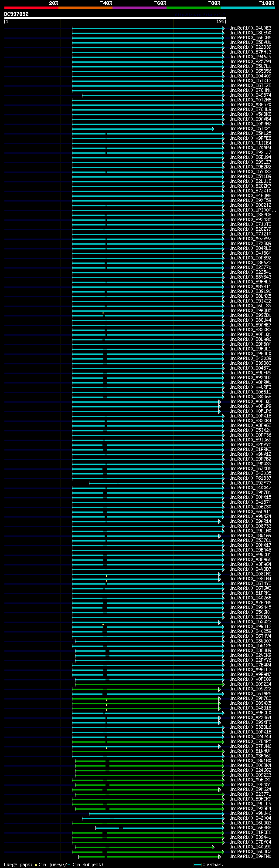Click UniRef100_C6TEZ8 label
The width and height of the screenshot is (279, 868).
click(x=250, y=85)
